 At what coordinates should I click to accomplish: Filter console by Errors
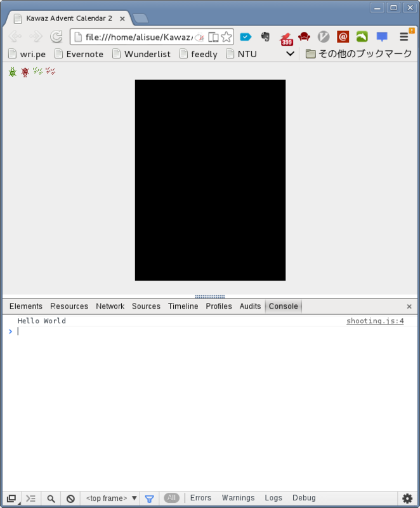pyautogui.click(x=200, y=498)
